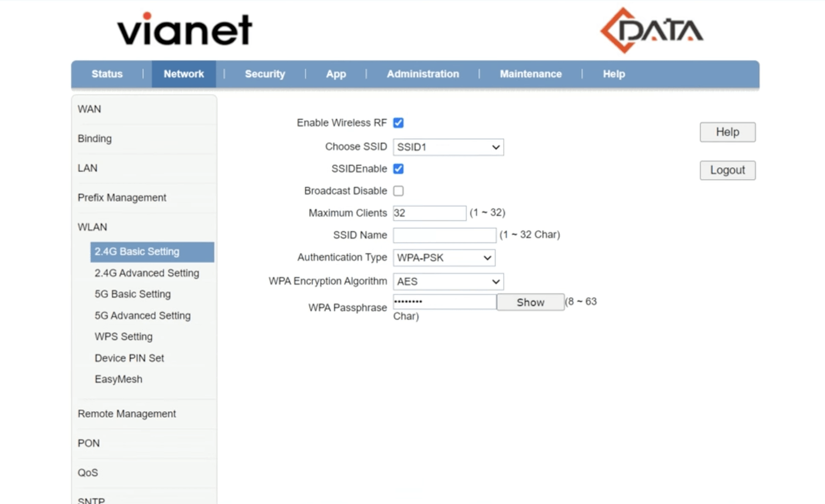Open the Choose SSID dropdown

point(448,147)
